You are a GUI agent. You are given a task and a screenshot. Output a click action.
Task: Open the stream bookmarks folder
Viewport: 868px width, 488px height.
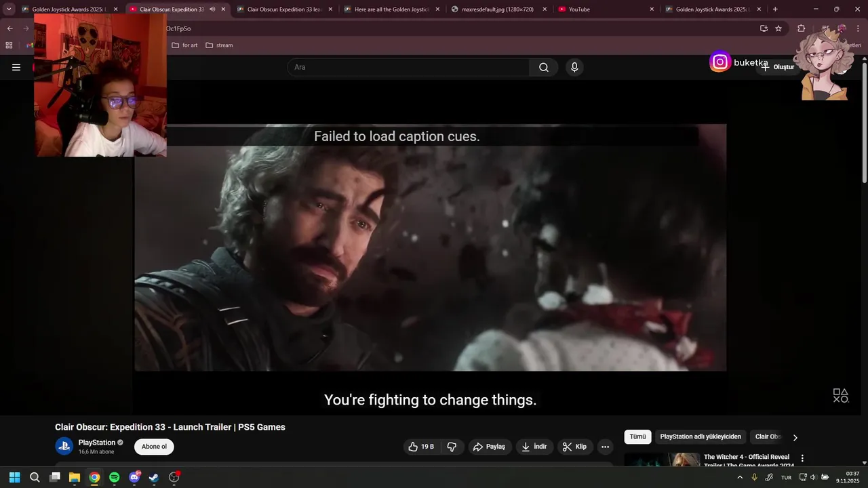tap(219, 45)
